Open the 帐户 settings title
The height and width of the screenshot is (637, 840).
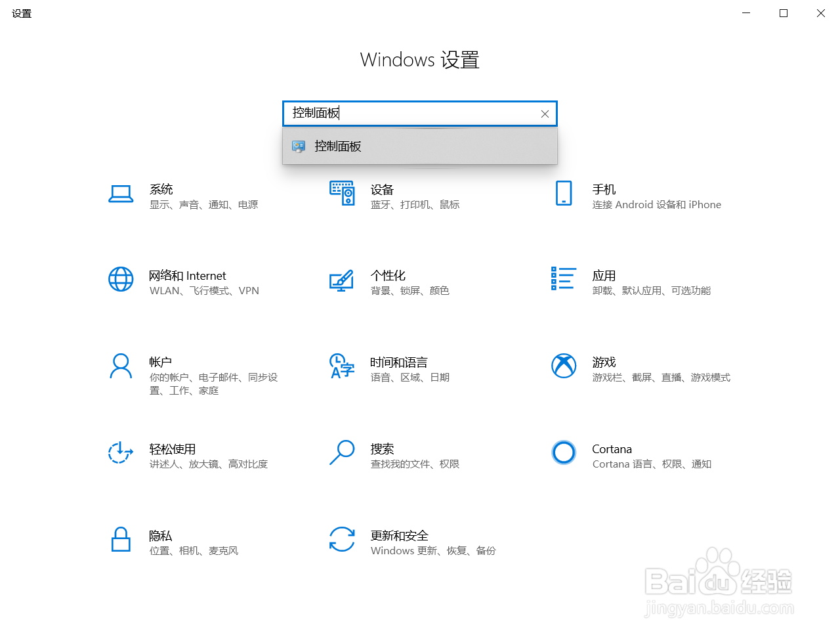(161, 362)
